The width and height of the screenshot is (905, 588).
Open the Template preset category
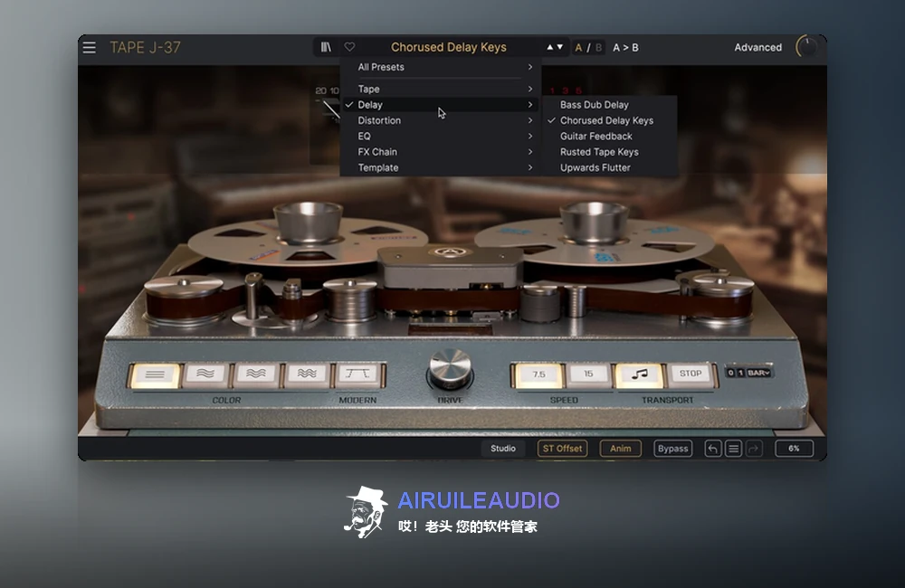[442, 167]
